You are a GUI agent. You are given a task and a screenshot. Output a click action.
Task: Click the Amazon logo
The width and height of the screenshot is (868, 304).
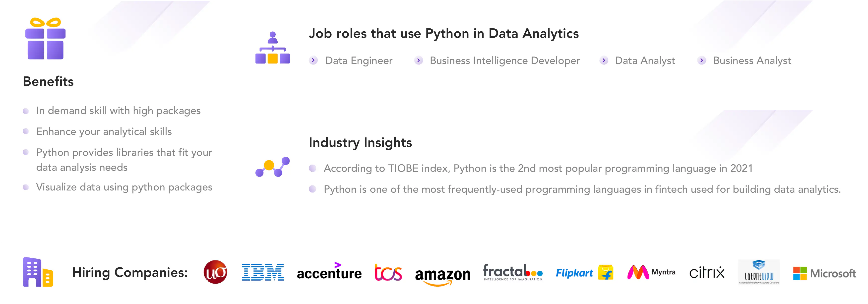pyautogui.click(x=442, y=275)
